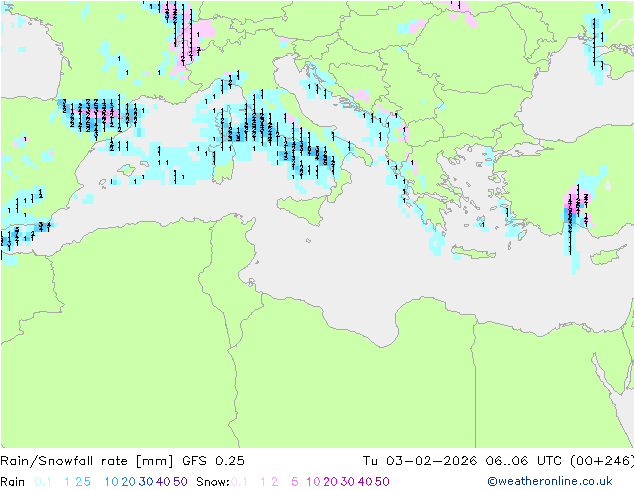Image resolution: width=634 pixels, height=490 pixels.
Task: Select the Snow legend value 10
Action: [x=313, y=482]
